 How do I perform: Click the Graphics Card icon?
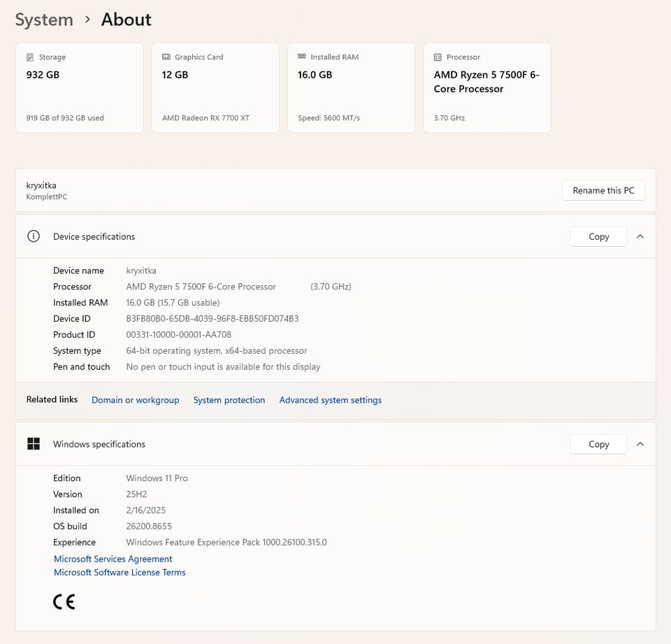[166, 57]
